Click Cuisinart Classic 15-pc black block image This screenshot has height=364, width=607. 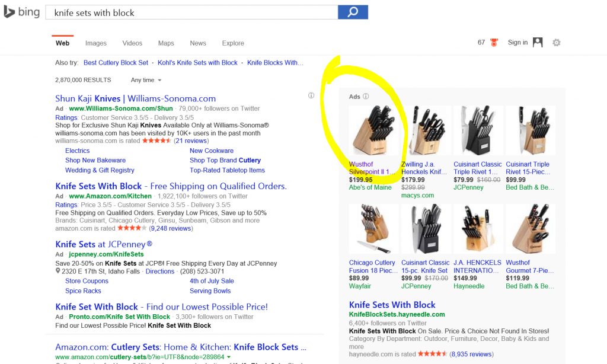tap(426, 229)
